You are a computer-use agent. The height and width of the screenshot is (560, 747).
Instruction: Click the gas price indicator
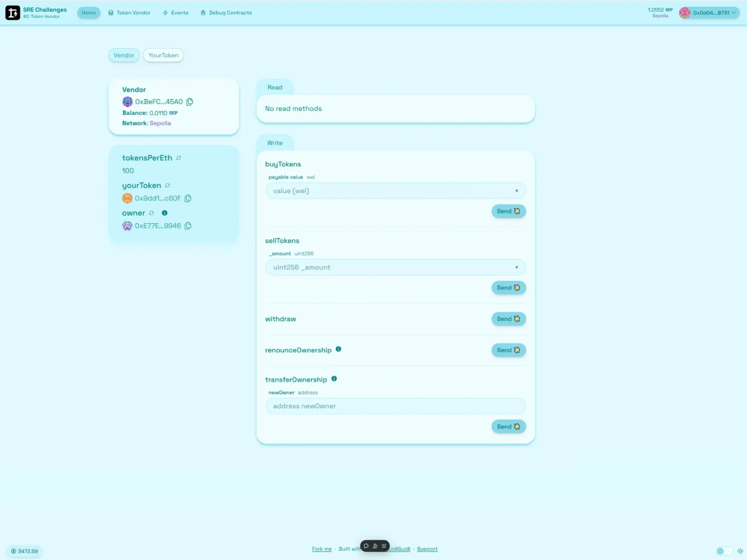[x=23, y=551]
